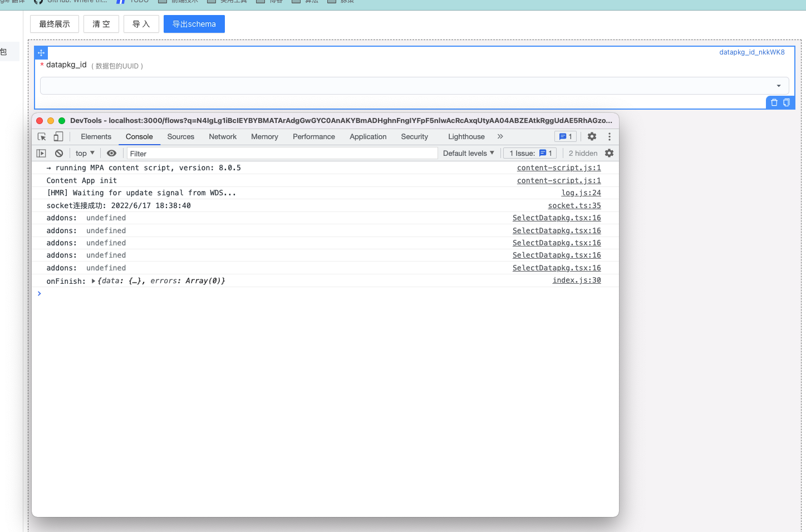Switch to the Application tab
The width and height of the screenshot is (806, 532).
(x=368, y=136)
